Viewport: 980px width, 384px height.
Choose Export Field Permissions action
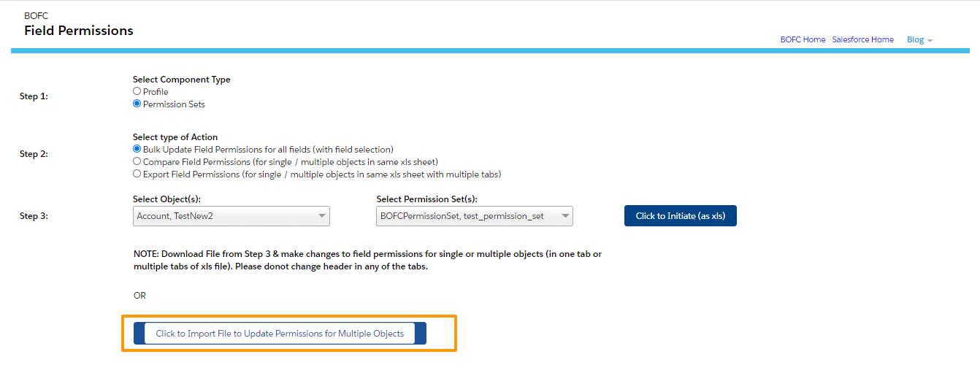tap(137, 174)
